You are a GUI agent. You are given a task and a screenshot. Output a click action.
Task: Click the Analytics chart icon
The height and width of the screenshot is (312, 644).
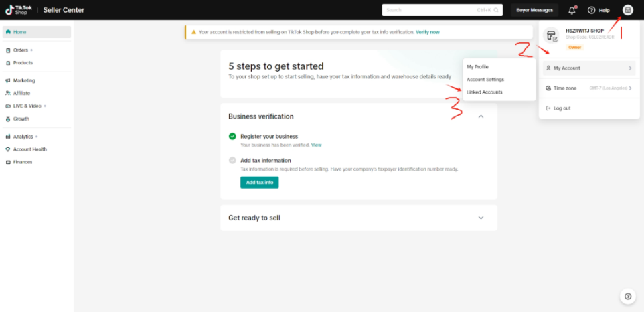[x=8, y=137]
